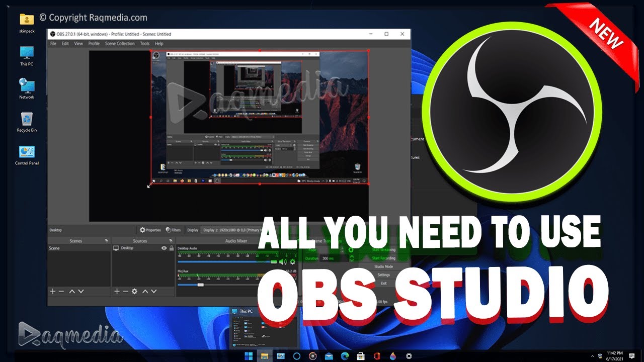
Task: Open the Mail app from the taskbar
Action: click(329, 356)
